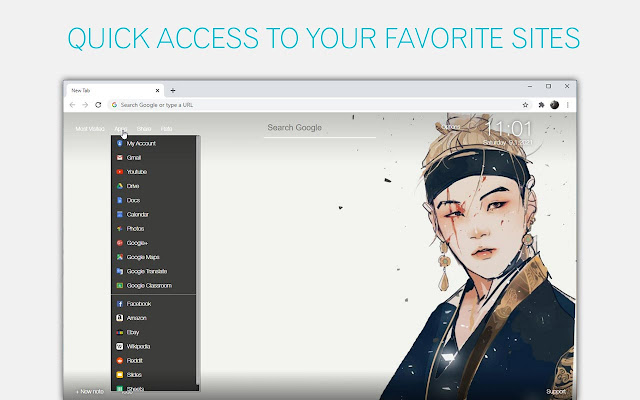Click the Drive triangle icon
This screenshot has height=400, width=640.
click(120, 186)
